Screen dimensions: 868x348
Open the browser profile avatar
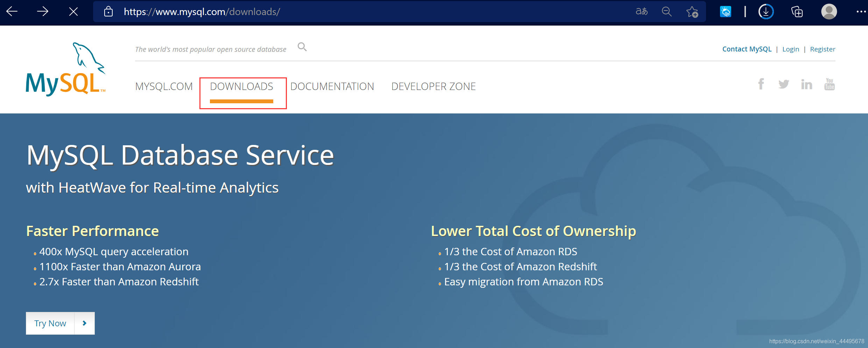click(x=829, y=12)
